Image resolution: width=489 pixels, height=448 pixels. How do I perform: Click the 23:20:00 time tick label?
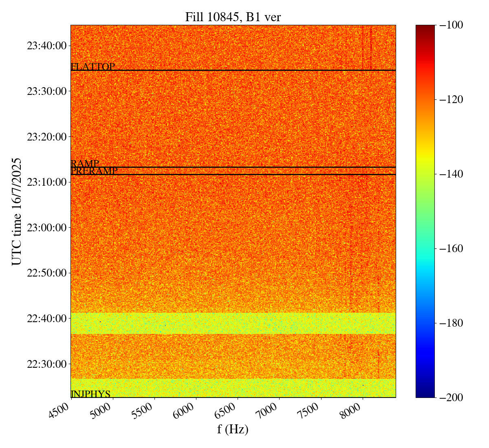(46, 136)
